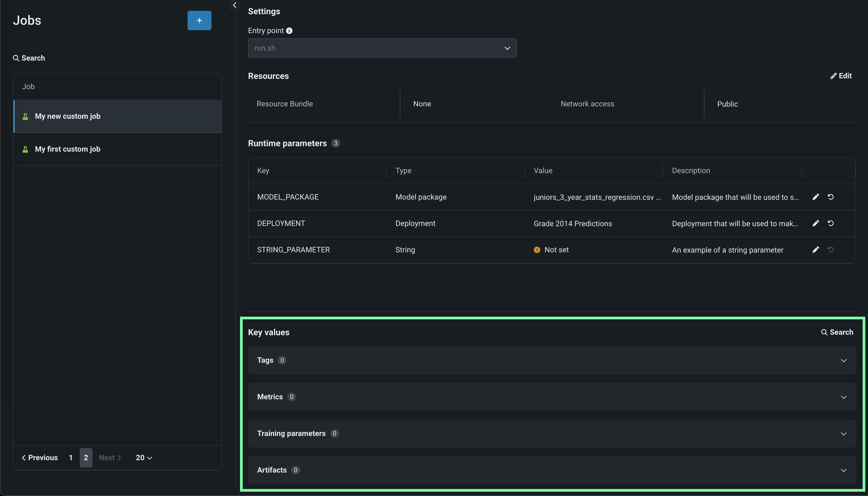Reset the MODEL_PACKAGE parameter value
This screenshot has height=496, width=868.
click(831, 197)
